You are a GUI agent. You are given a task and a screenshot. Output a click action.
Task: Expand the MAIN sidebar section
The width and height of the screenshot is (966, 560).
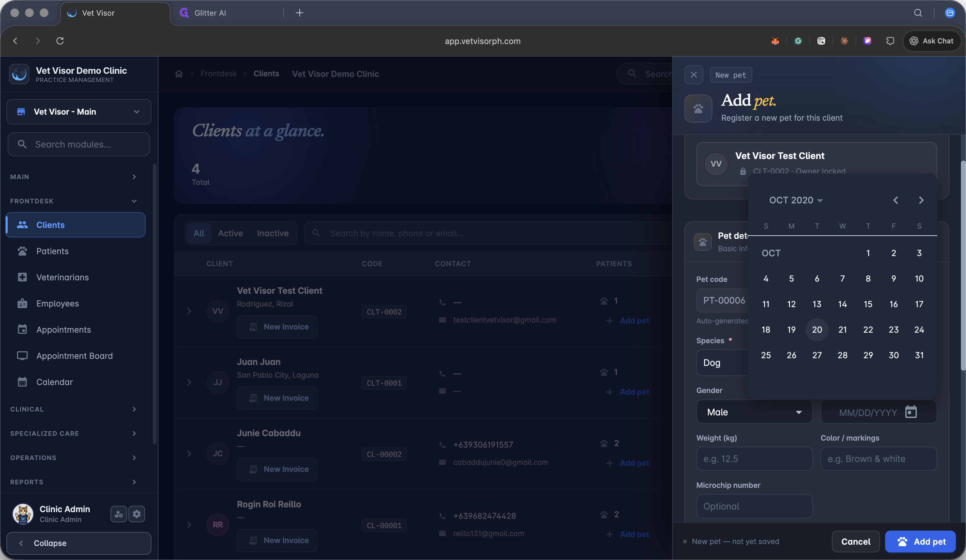click(x=73, y=177)
